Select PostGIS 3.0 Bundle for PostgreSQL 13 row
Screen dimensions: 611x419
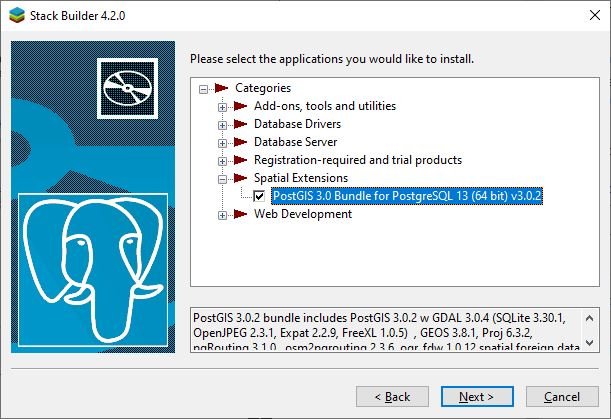coord(407,196)
